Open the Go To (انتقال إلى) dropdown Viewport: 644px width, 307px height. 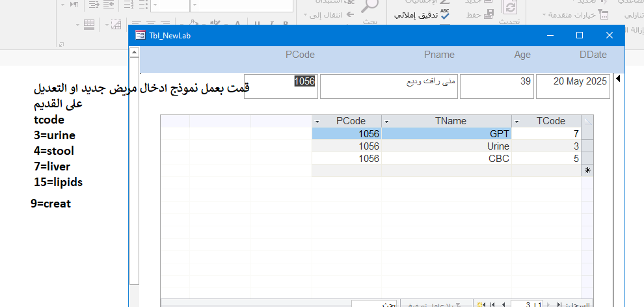coord(329,15)
